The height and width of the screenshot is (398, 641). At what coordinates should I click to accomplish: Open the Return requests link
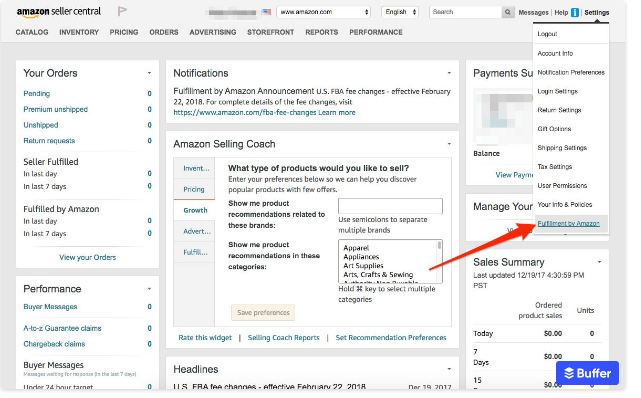pyautogui.click(x=49, y=141)
